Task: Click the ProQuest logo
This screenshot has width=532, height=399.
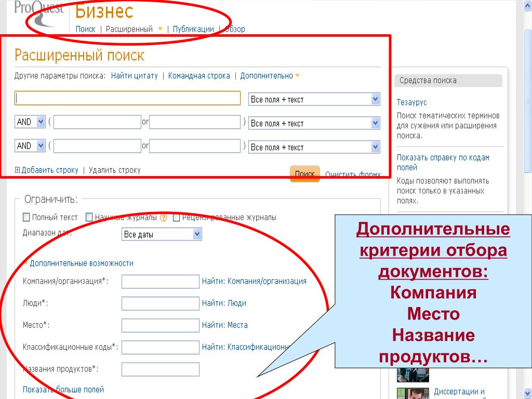Action: pos(38,14)
